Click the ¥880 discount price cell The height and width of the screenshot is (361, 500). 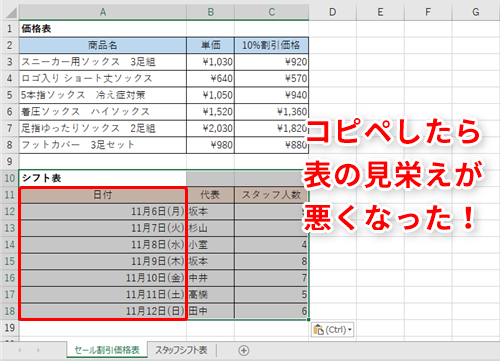click(x=271, y=145)
